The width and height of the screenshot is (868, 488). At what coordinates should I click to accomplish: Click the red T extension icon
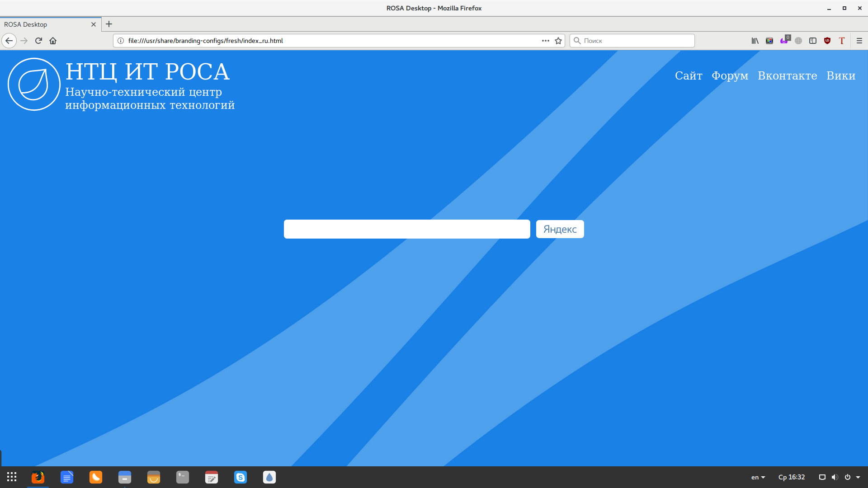coord(842,41)
